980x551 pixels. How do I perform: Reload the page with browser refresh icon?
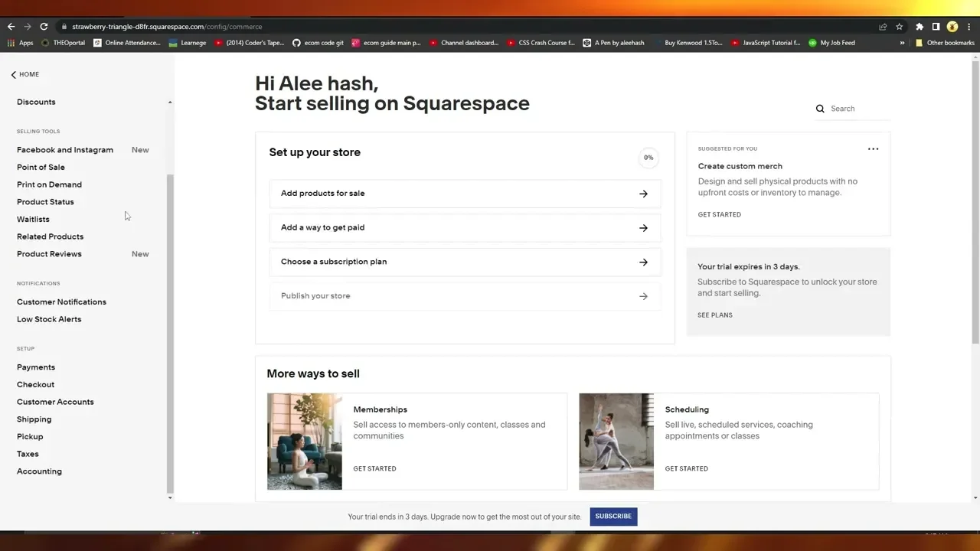(44, 27)
